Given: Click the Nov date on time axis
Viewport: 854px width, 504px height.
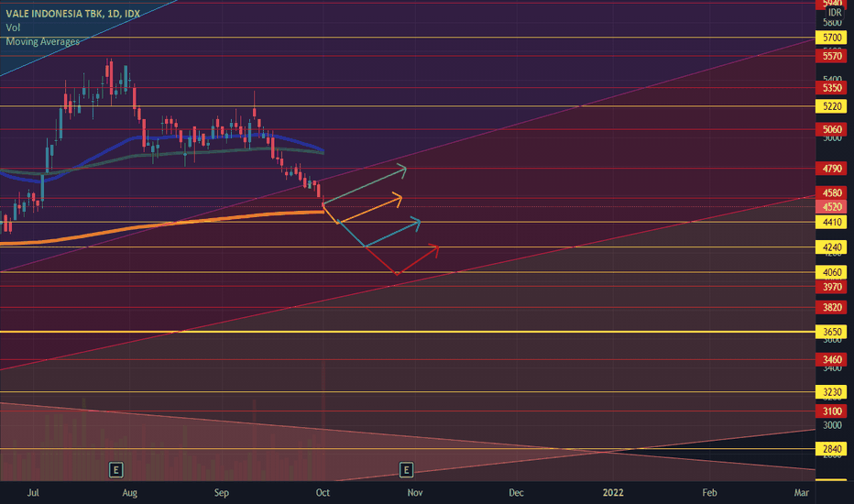Looking at the screenshot, I should [415, 493].
